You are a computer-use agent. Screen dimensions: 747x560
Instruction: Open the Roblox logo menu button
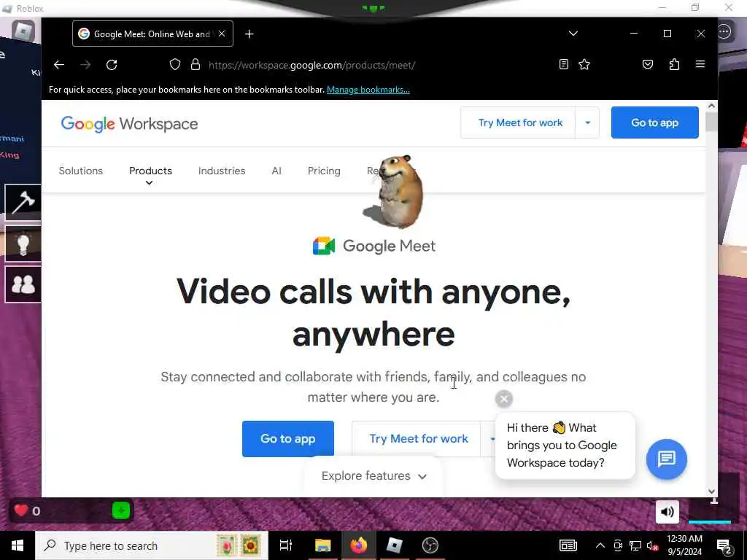click(23, 31)
